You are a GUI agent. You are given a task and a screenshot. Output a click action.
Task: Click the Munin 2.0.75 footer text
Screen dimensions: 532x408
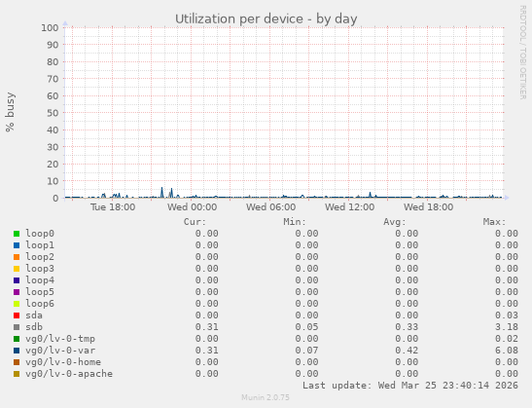click(x=266, y=397)
